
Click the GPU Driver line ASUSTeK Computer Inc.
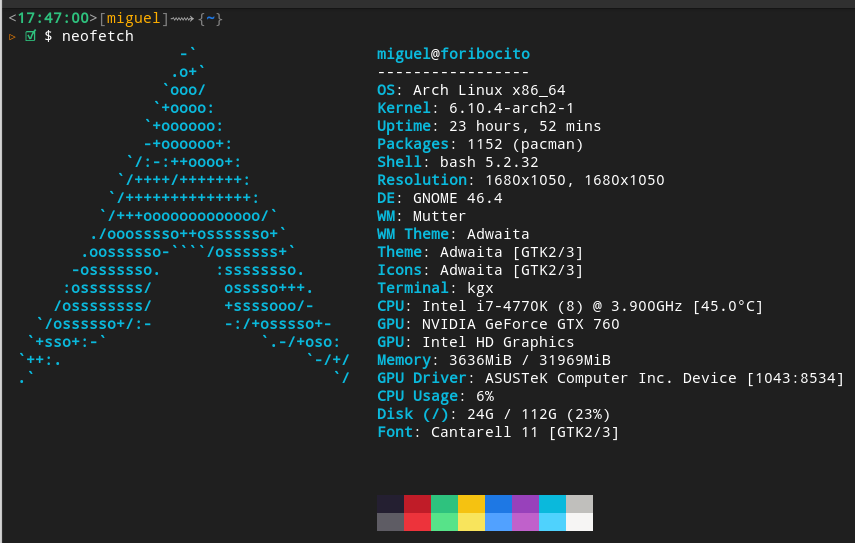click(x=611, y=378)
